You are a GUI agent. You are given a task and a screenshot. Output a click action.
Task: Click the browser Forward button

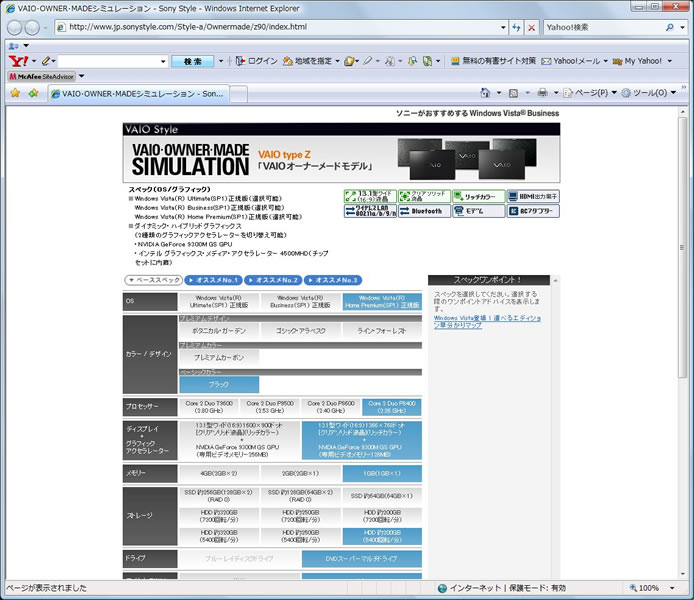(x=32, y=27)
